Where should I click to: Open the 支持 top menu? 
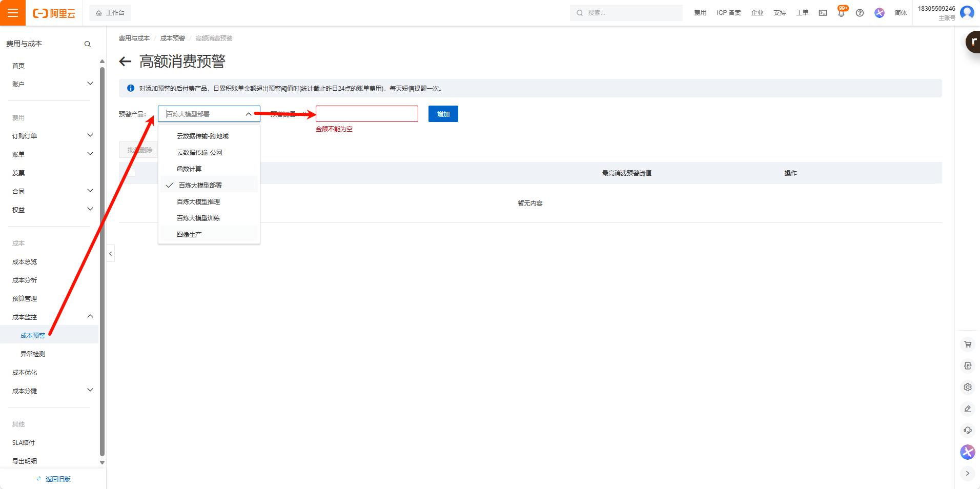780,13
